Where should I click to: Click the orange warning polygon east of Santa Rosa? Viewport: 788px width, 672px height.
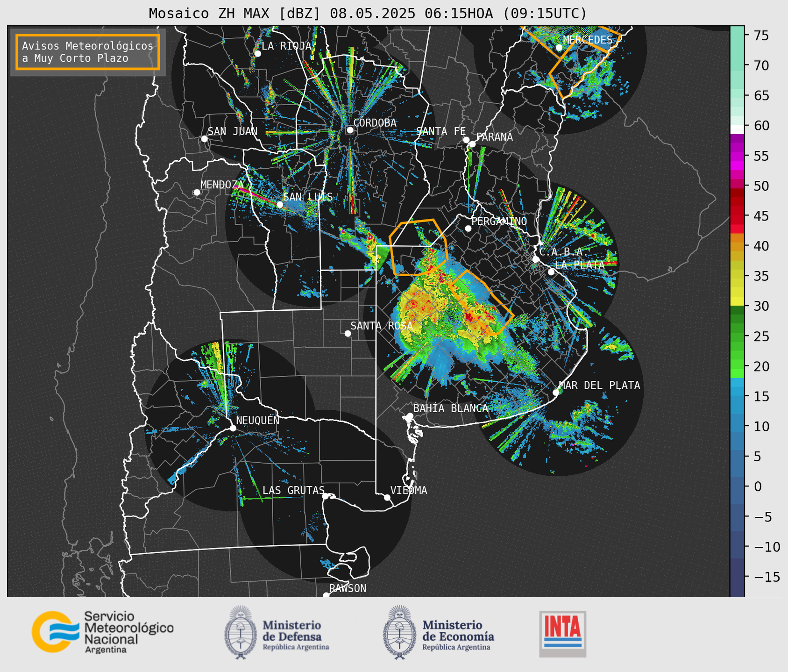[x=481, y=302]
